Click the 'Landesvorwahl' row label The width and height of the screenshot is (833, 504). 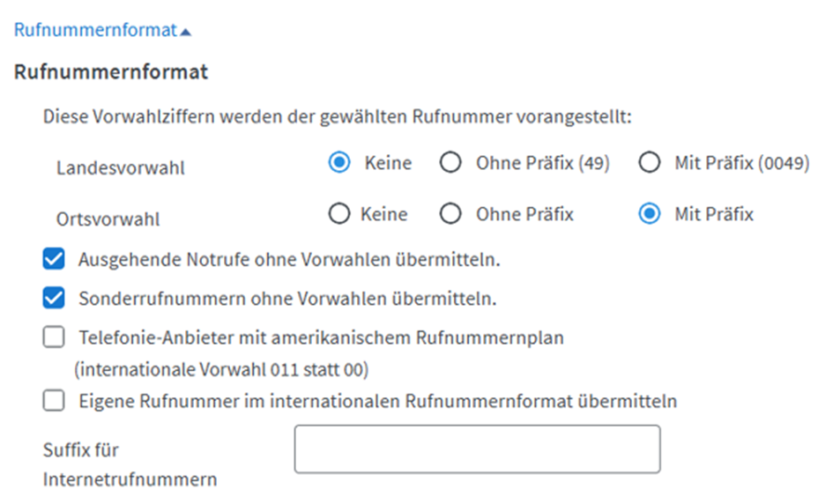[121, 167]
